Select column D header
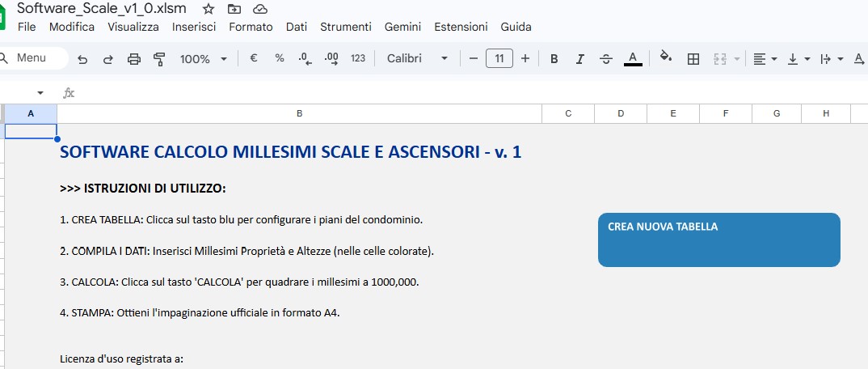This screenshot has height=369, width=868. [621, 113]
